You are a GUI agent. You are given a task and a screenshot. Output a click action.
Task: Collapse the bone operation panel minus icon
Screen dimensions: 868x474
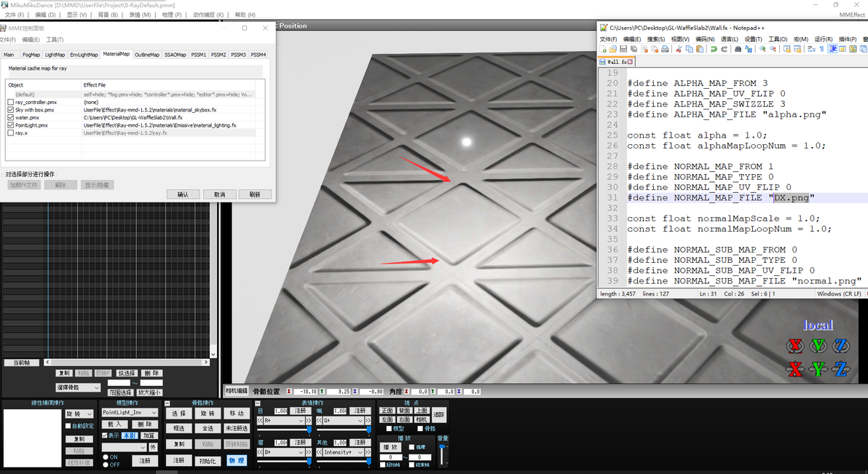167,403
